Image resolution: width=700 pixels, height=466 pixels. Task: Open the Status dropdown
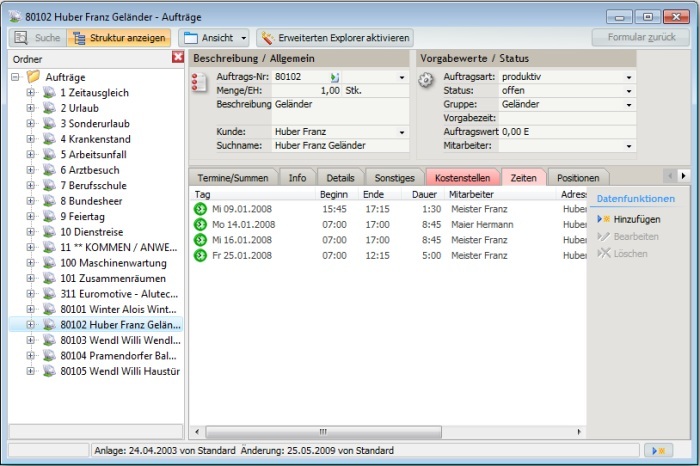(x=629, y=91)
